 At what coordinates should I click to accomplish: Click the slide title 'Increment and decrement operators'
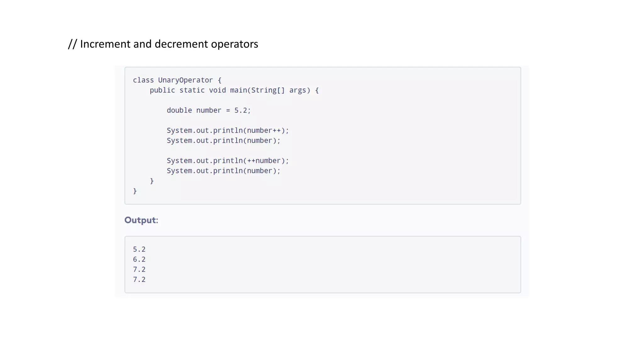(x=163, y=44)
